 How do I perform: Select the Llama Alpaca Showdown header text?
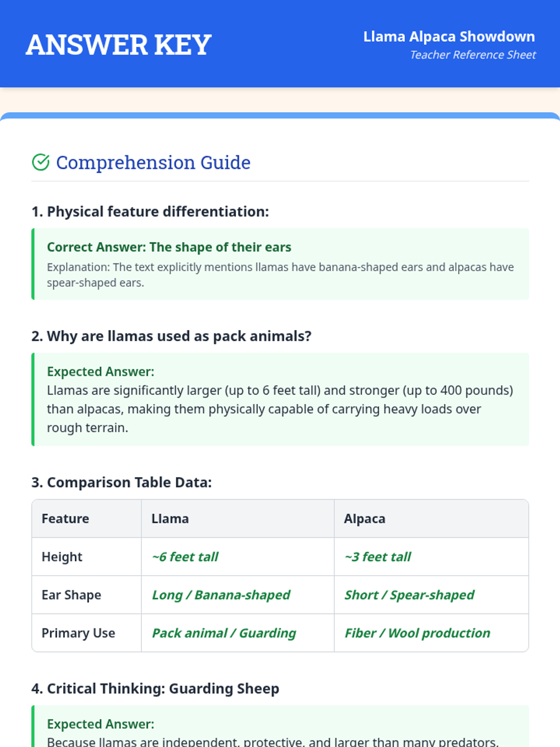pyautogui.click(x=449, y=36)
